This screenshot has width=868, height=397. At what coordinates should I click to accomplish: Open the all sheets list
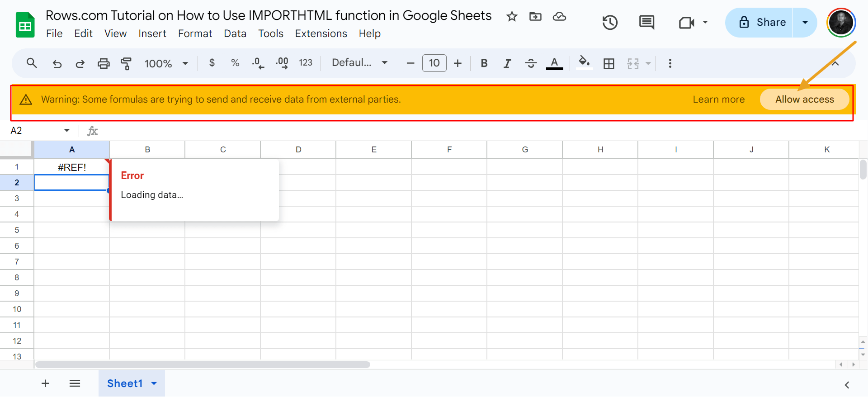click(75, 384)
